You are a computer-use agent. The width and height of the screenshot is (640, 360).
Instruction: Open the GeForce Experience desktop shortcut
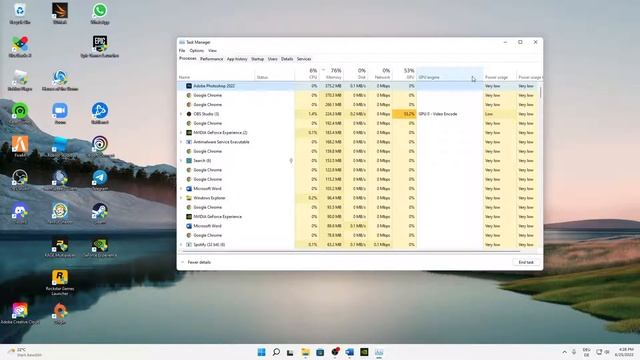(x=100, y=247)
